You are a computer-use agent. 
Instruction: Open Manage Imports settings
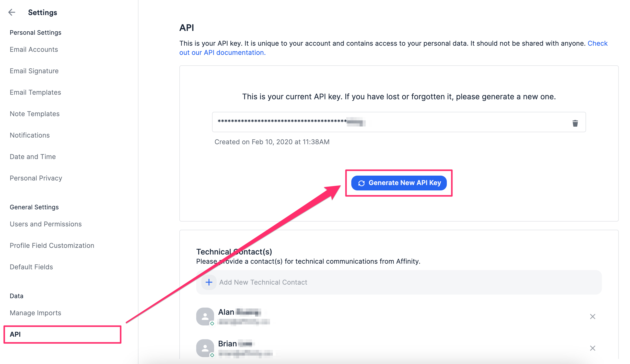coord(35,313)
